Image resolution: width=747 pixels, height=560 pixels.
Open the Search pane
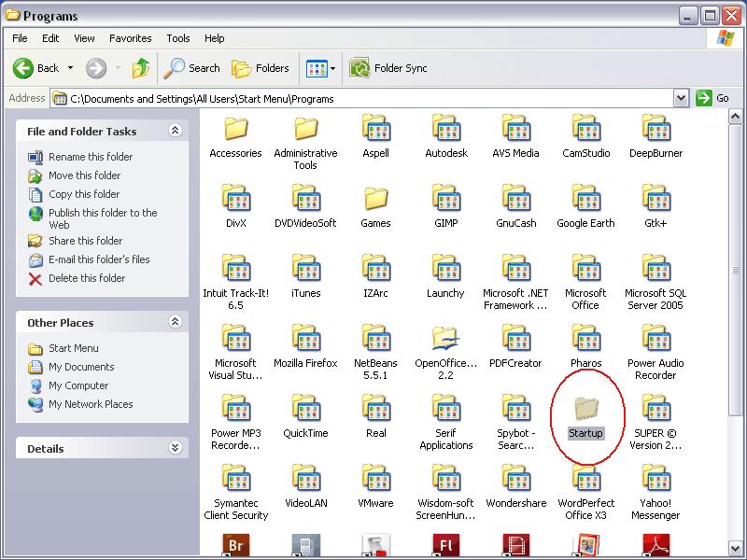pos(191,67)
